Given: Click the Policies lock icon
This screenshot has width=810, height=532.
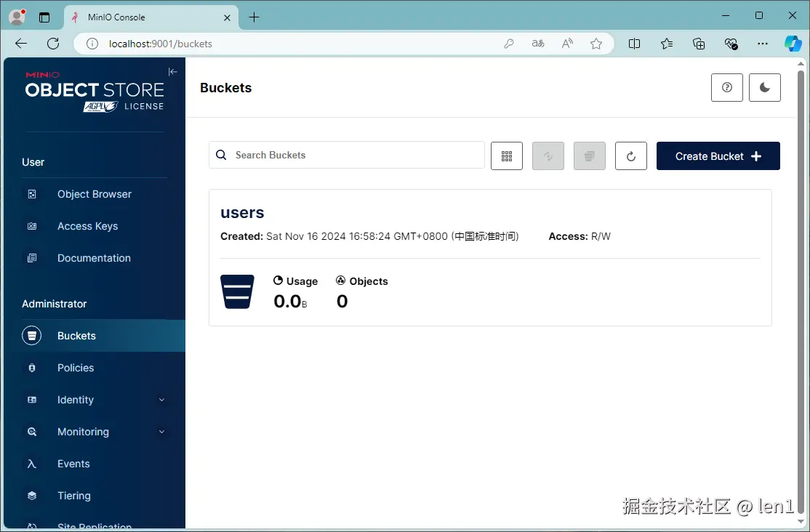Looking at the screenshot, I should click(32, 368).
